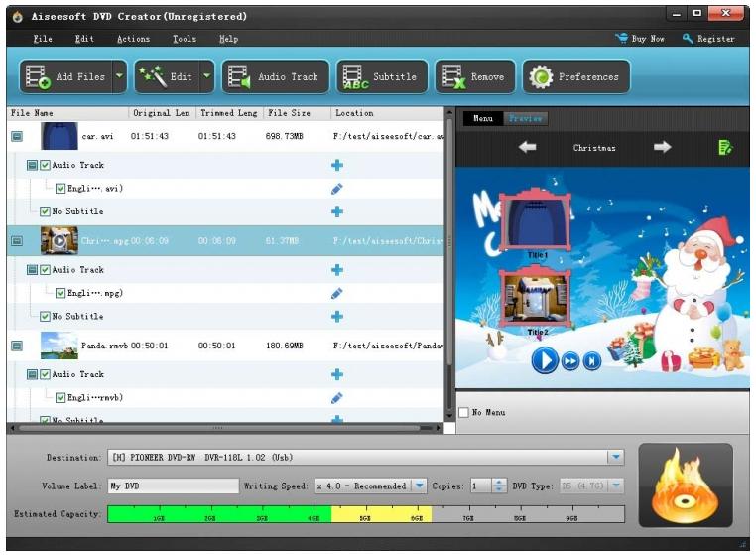Viewport: 756px width, 555px height.
Task: Open the Actions menu
Action: 133,39
